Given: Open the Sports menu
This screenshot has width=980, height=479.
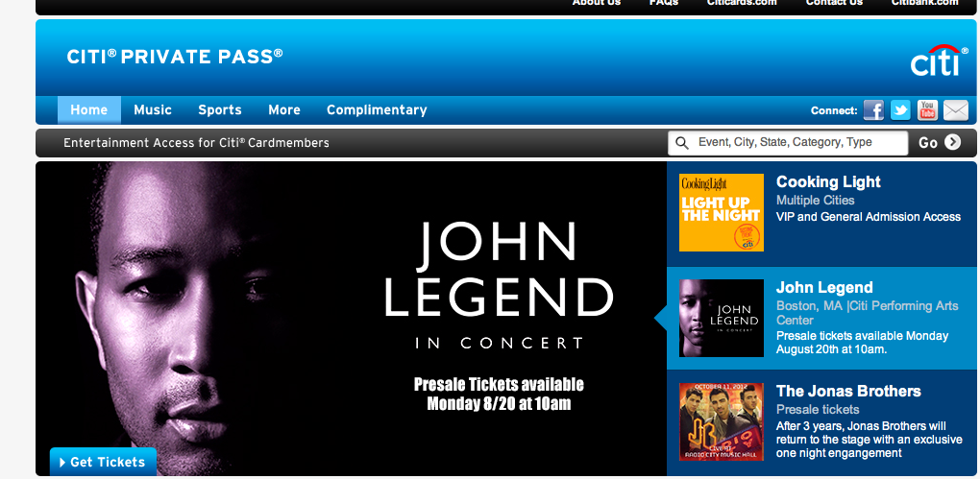Looking at the screenshot, I should (219, 110).
